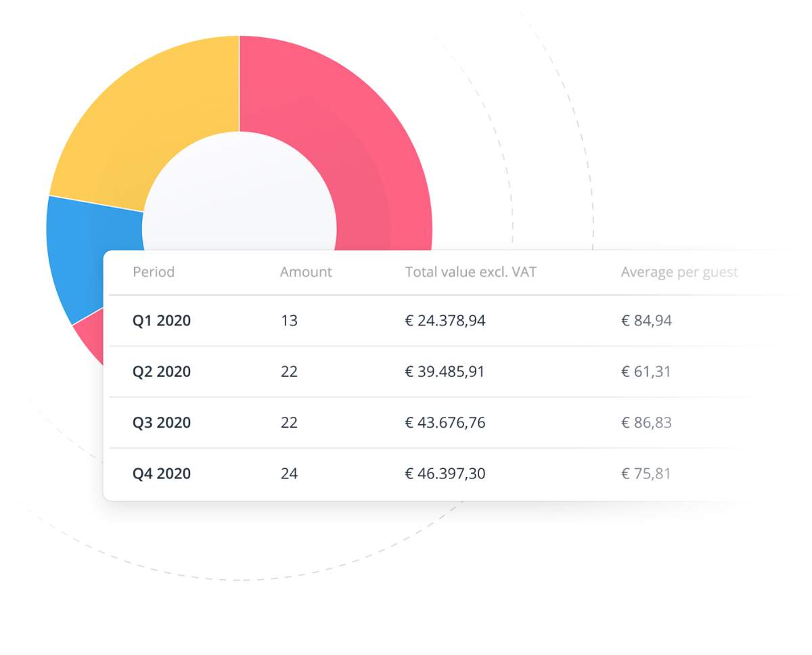Sort by Average per guest header
The height and width of the screenshot is (655, 812).
click(x=679, y=271)
